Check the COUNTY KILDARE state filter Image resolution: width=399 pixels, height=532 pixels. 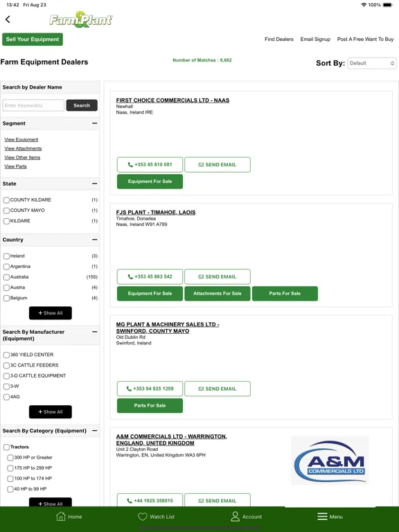pos(6,200)
